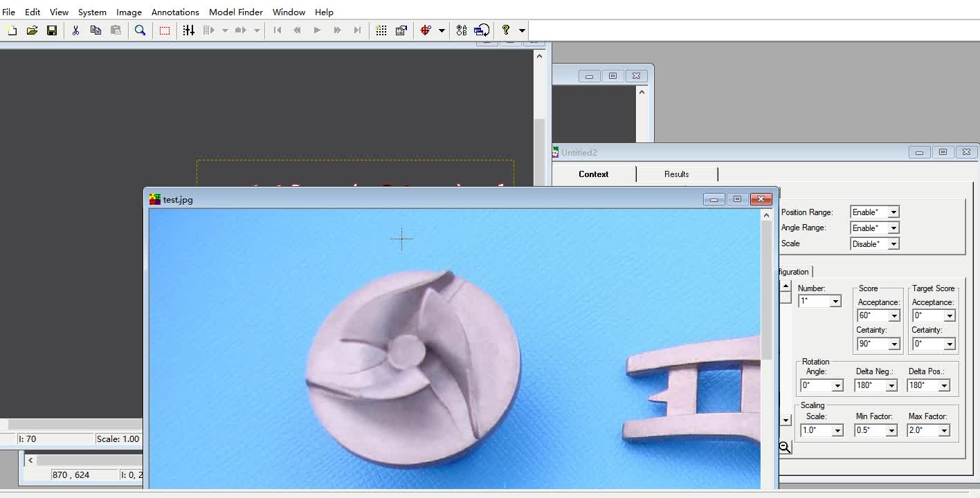Paste using the clipboard icon
This screenshot has height=498, width=980.
(116, 30)
